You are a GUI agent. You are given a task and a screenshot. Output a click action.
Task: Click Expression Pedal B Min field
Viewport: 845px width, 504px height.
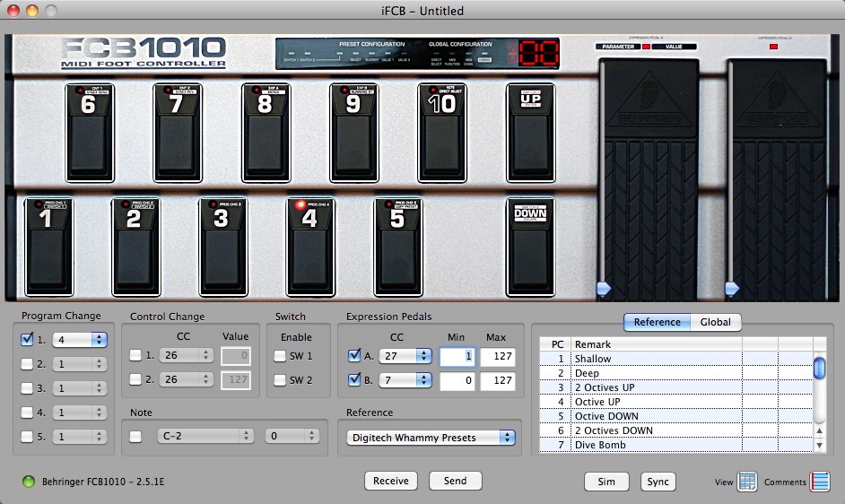point(457,380)
